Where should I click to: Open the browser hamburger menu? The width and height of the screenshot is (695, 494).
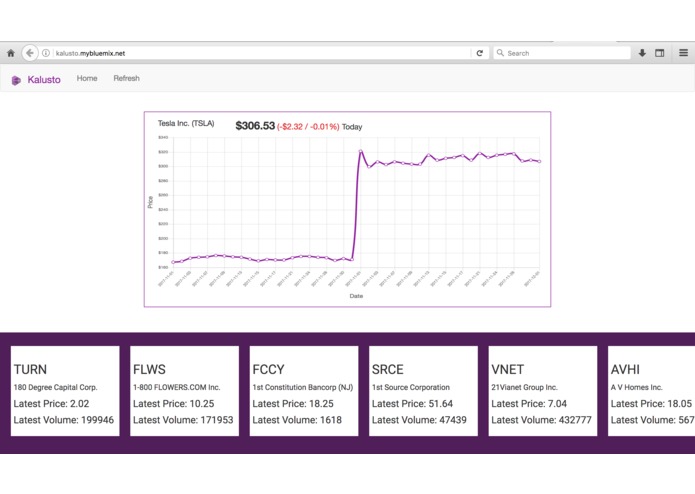pos(683,53)
